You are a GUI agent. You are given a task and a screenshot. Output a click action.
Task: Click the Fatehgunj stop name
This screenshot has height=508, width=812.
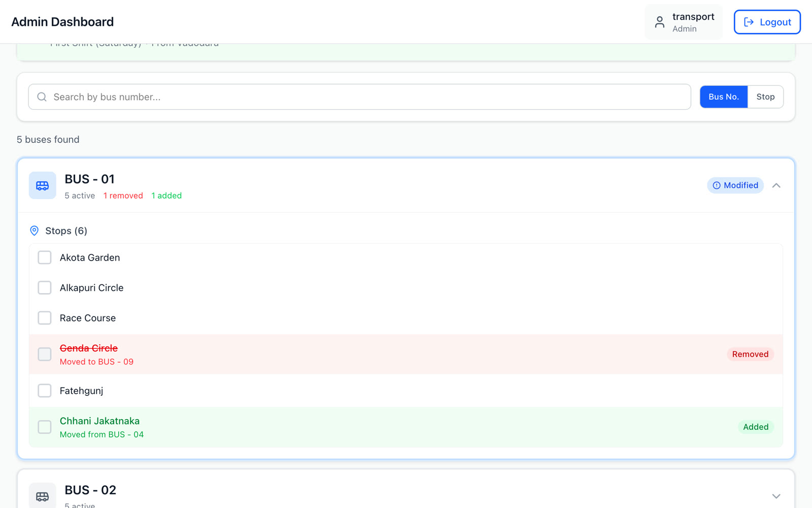(x=81, y=391)
